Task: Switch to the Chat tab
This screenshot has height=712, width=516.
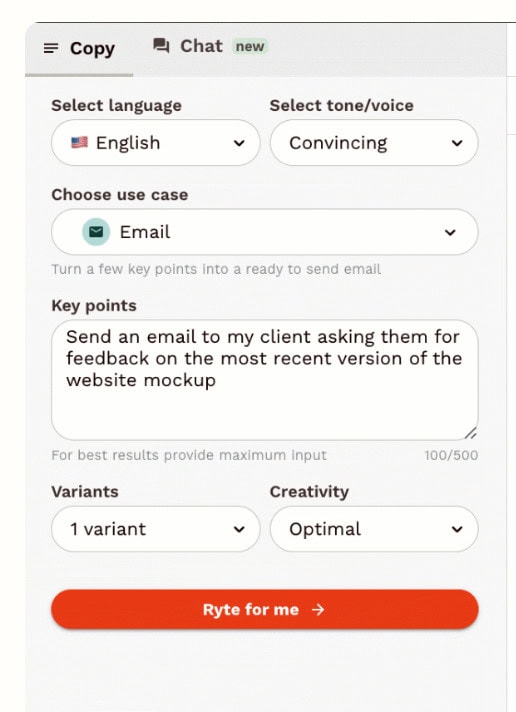Action: point(210,46)
